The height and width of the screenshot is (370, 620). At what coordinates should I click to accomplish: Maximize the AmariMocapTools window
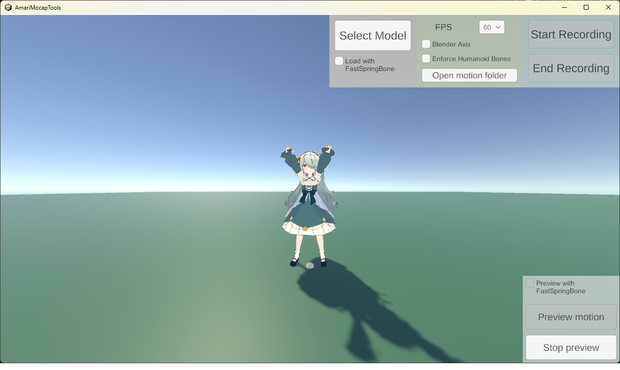(586, 8)
